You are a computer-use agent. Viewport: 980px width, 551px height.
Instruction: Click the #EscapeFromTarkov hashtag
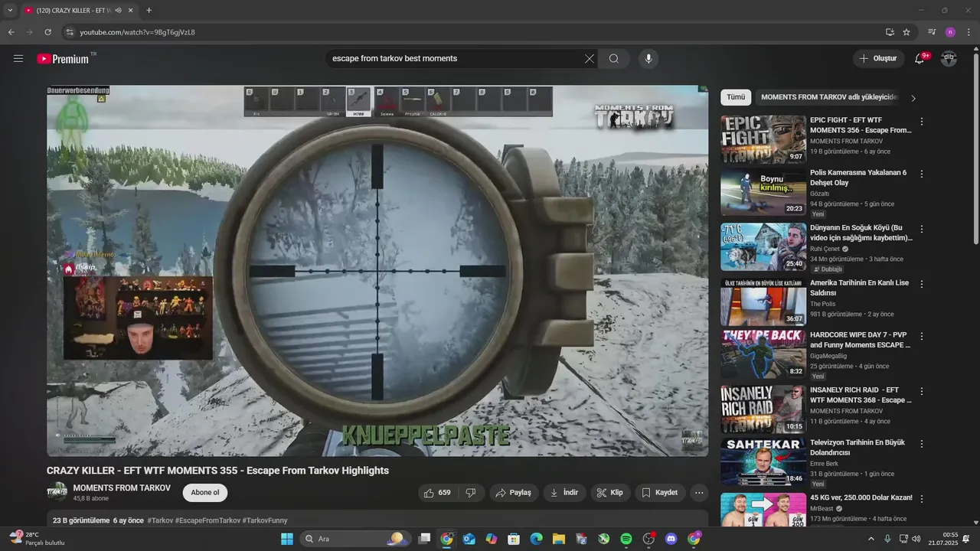(207, 520)
